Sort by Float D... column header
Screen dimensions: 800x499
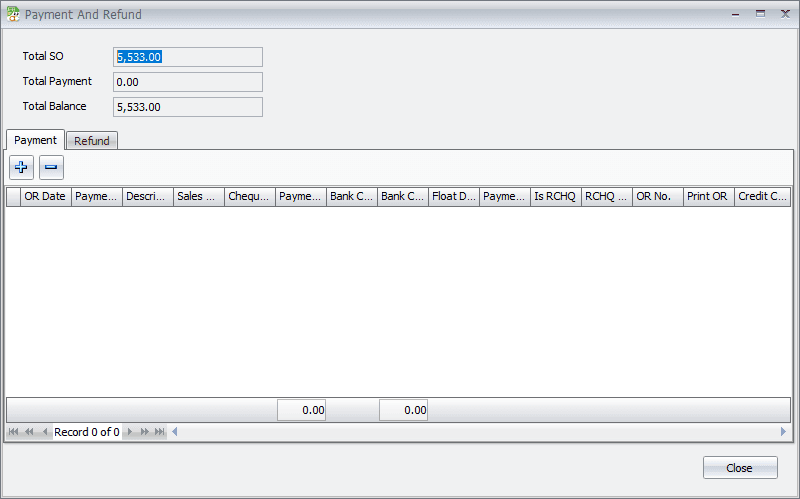[x=454, y=196]
